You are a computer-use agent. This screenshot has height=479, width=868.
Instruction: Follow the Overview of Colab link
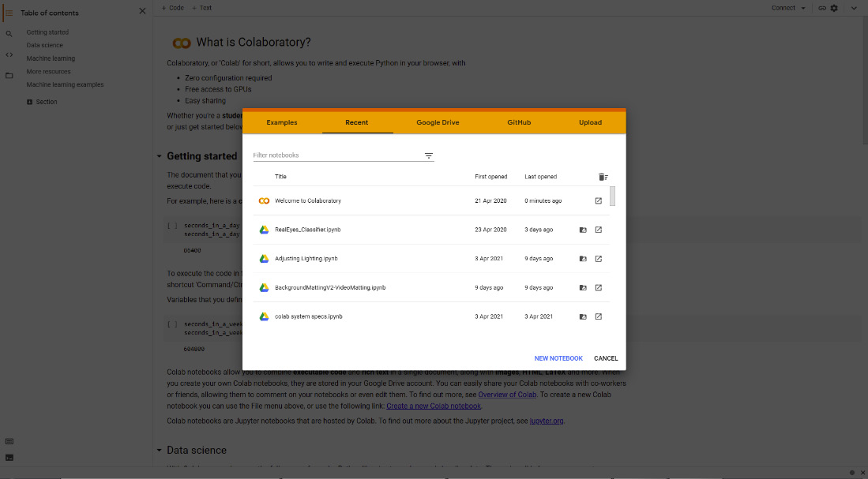tap(507, 395)
